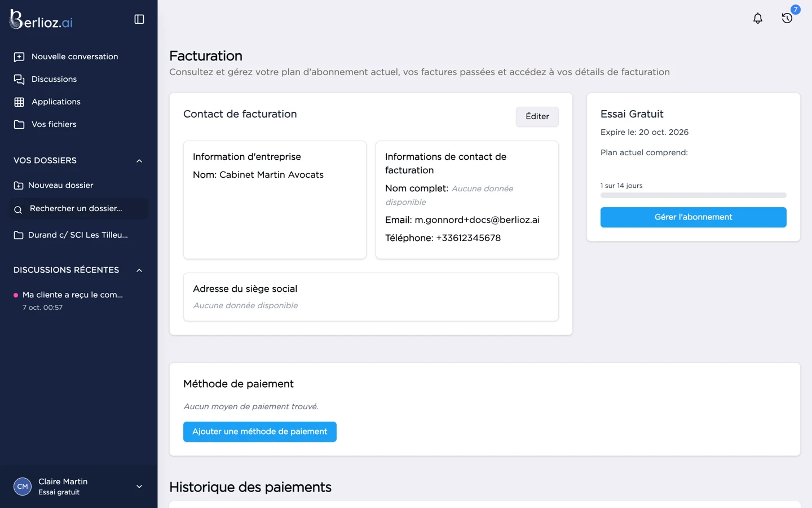Click '1 sur 14 jours' label
Screen dimensions: 812x508
[x=621, y=186]
